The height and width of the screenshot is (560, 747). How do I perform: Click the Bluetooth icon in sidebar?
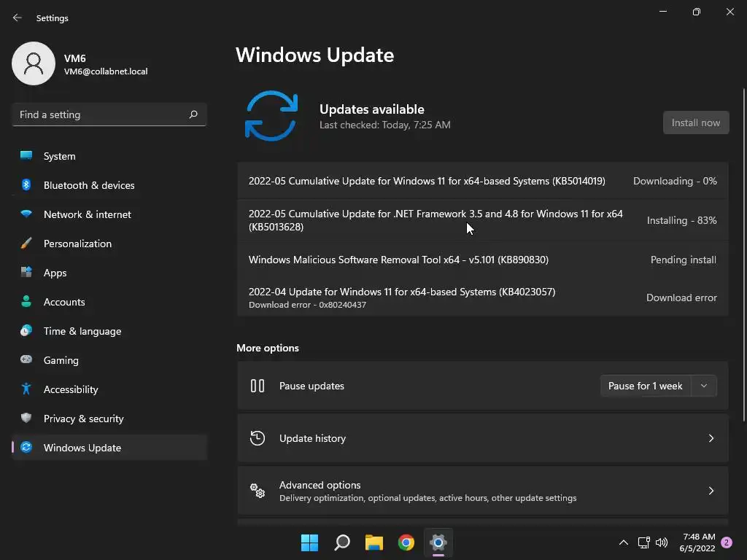coord(26,184)
